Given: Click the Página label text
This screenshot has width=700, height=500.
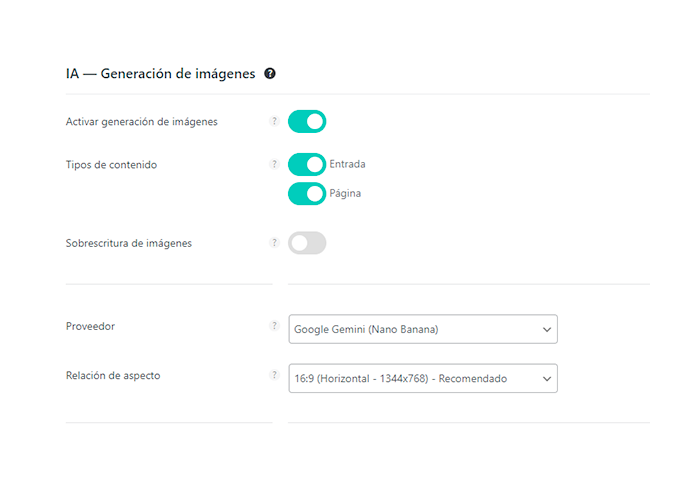Looking at the screenshot, I should click(x=345, y=193).
